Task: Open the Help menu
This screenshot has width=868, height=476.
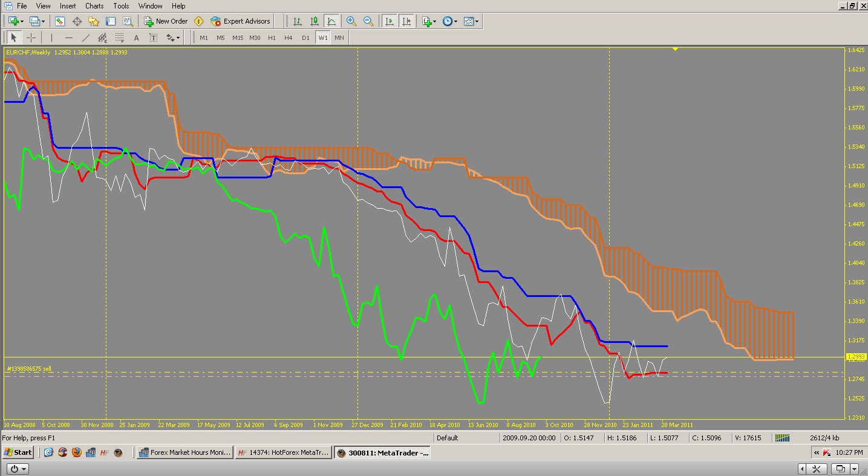Action: tap(178, 6)
